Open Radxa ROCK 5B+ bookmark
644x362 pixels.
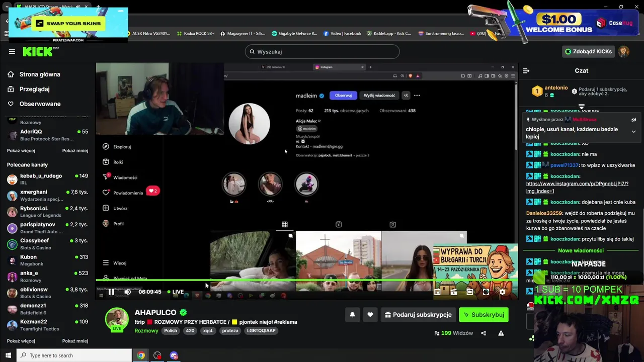point(195,34)
